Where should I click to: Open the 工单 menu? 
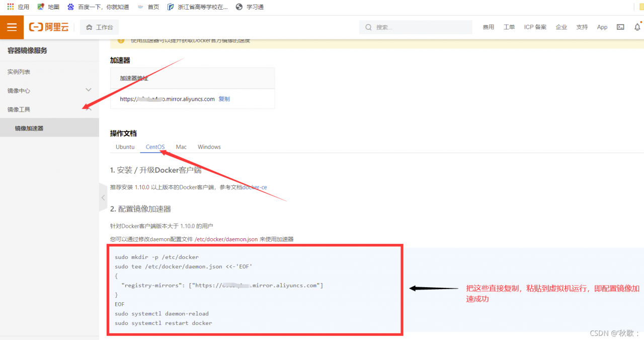509,27
